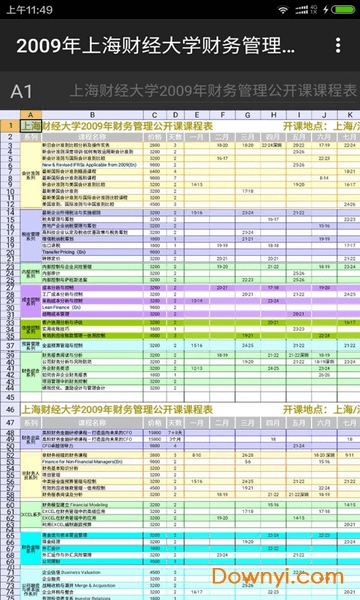
Task: Select column K header
Action: [349, 115]
